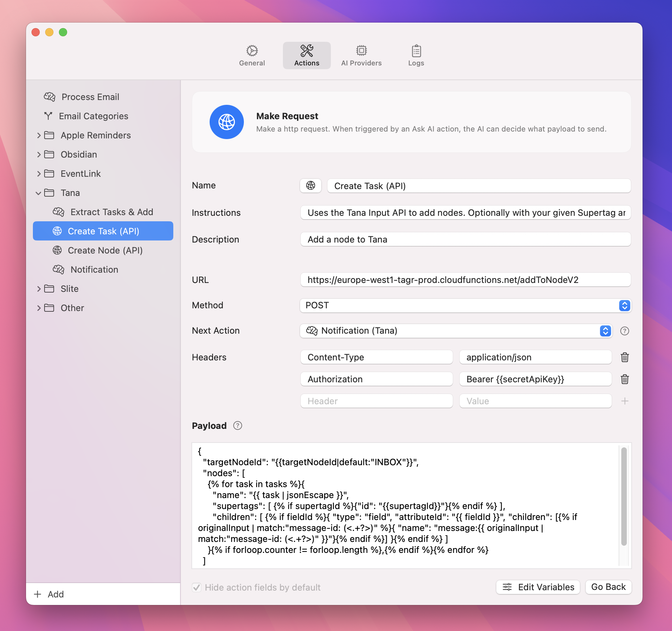This screenshot has height=631, width=672.
Task: Open the Next Action Notification dropdown
Action: coord(456,331)
